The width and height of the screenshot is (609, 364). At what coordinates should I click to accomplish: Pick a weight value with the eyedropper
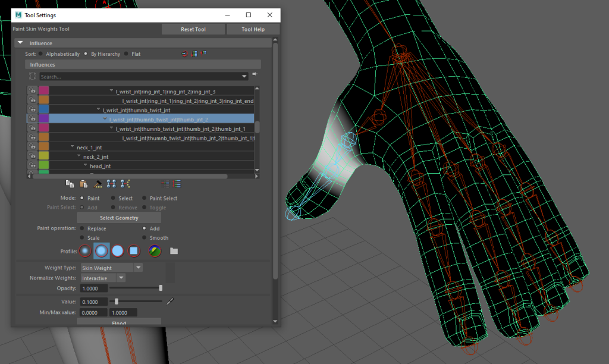point(170,301)
